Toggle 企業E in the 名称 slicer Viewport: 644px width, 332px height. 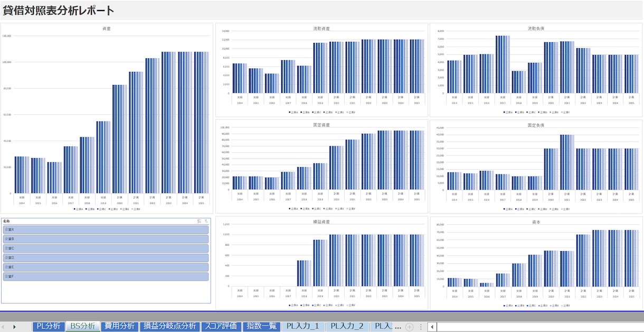(x=106, y=267)
